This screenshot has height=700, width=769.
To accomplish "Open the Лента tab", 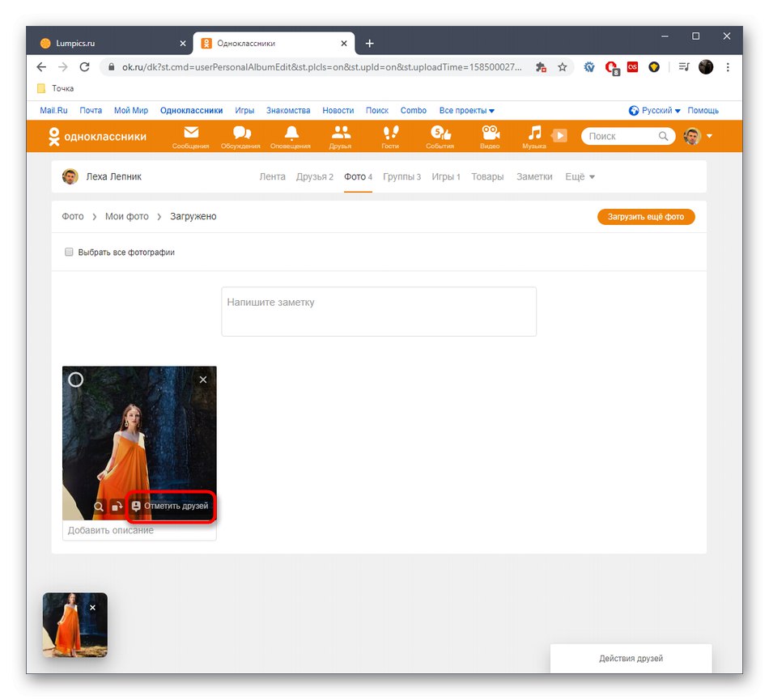I will 272,177.
